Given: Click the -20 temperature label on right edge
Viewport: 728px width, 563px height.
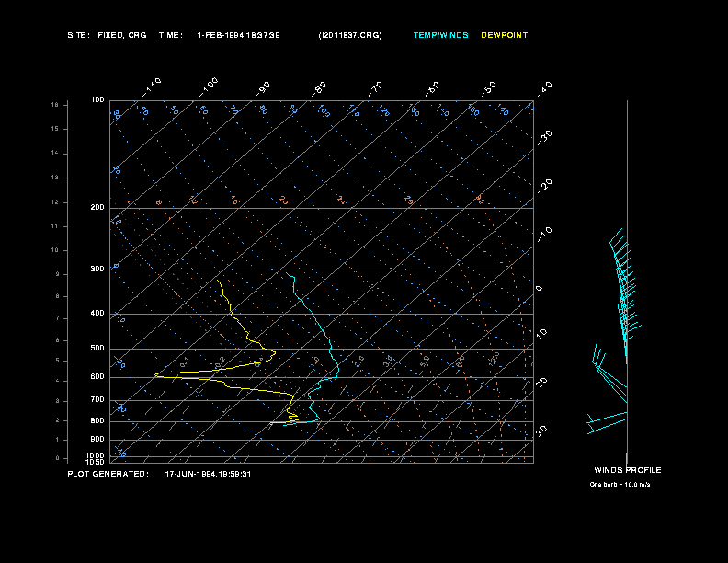Looking at the screenshot, I should point(544,186).
